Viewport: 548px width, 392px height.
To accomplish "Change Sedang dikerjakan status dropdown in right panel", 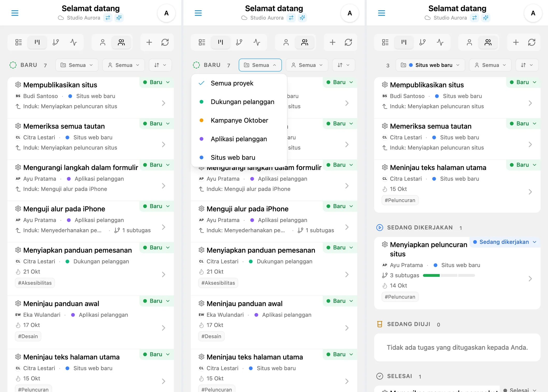I will pos(505,242).
